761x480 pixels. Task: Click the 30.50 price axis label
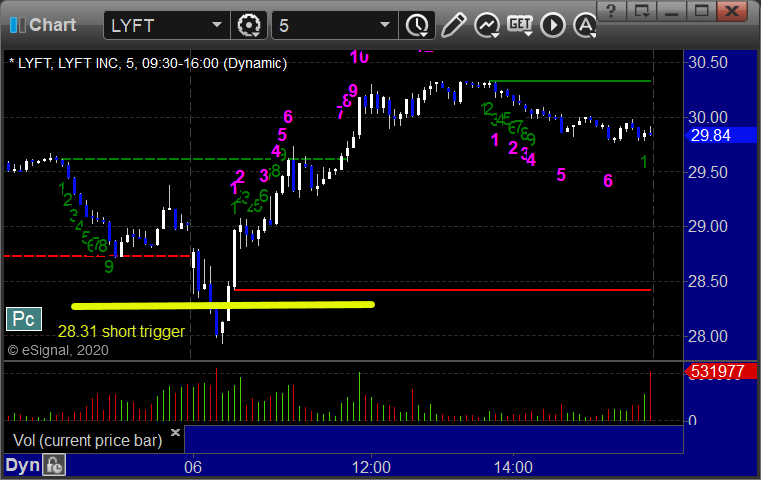point(708,63)
